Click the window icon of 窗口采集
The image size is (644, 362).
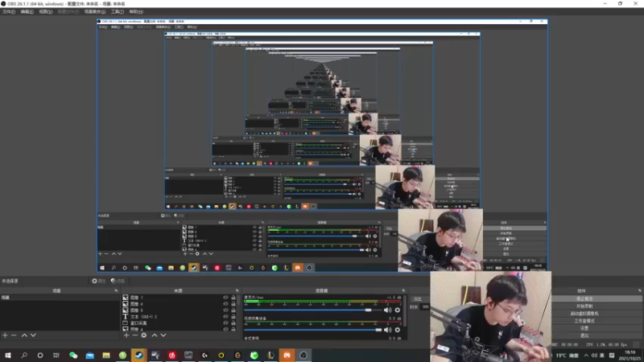pos(126,323)
